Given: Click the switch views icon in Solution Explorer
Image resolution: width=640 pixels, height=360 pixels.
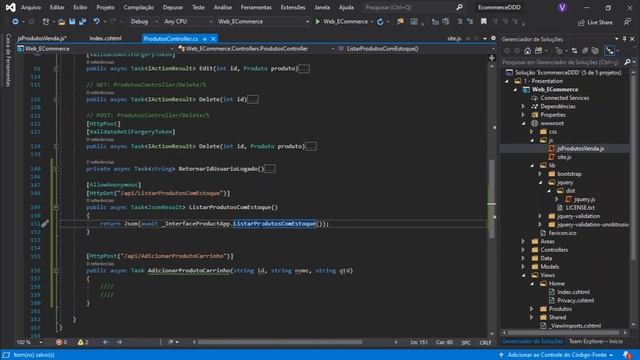Looking at the screenshot, I should pos(539,51).
